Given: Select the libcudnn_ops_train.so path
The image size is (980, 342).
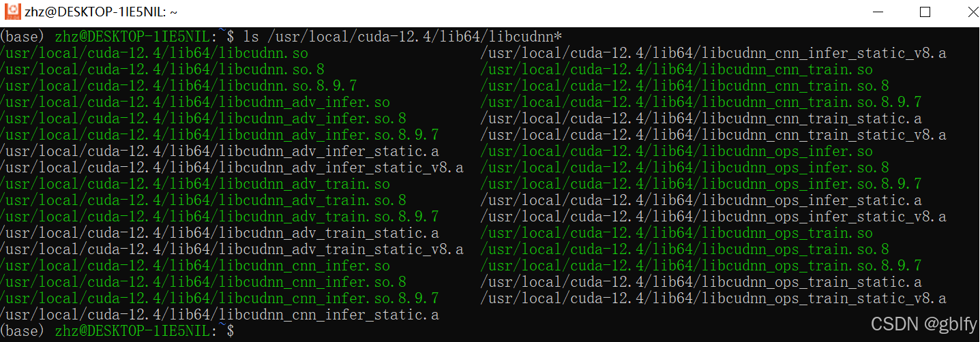Looking at the screenshot, I should (x=677, y=233).
